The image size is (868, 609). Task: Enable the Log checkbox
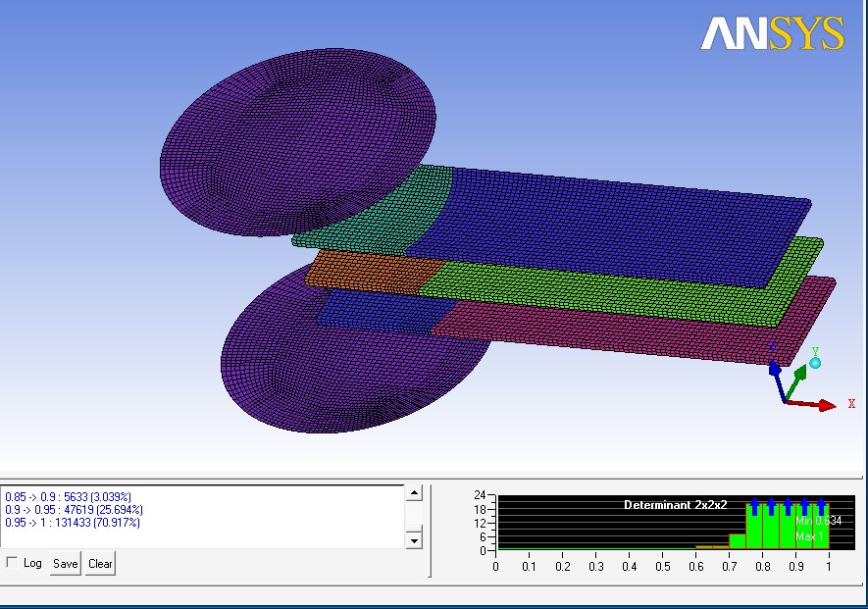(12, 563)
